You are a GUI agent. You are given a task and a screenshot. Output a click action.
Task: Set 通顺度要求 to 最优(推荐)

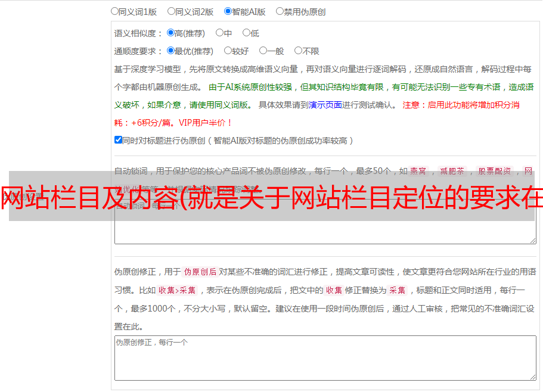tap(170, 51)
